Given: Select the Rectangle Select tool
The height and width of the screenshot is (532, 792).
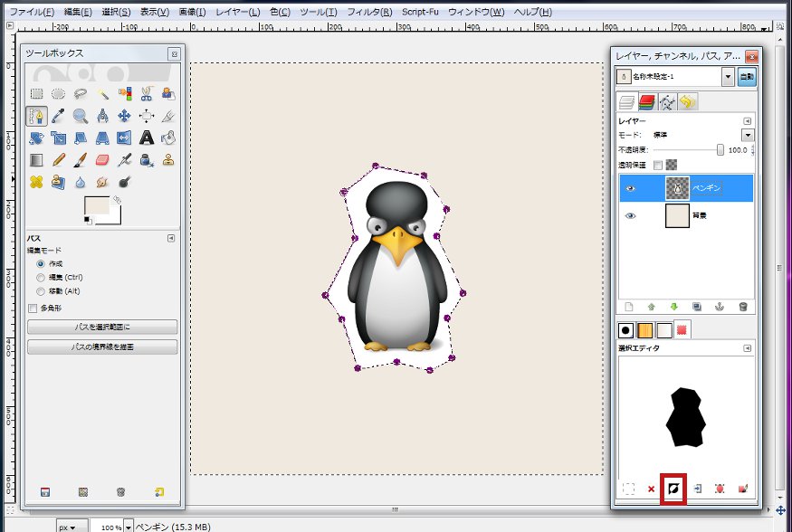Looking at the screenshot, I should click(36, 93).
